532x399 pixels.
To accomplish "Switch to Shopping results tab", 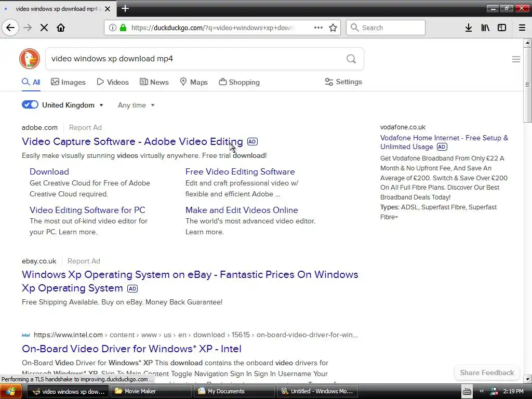I will pyautogui.click(x=239, y=82).
